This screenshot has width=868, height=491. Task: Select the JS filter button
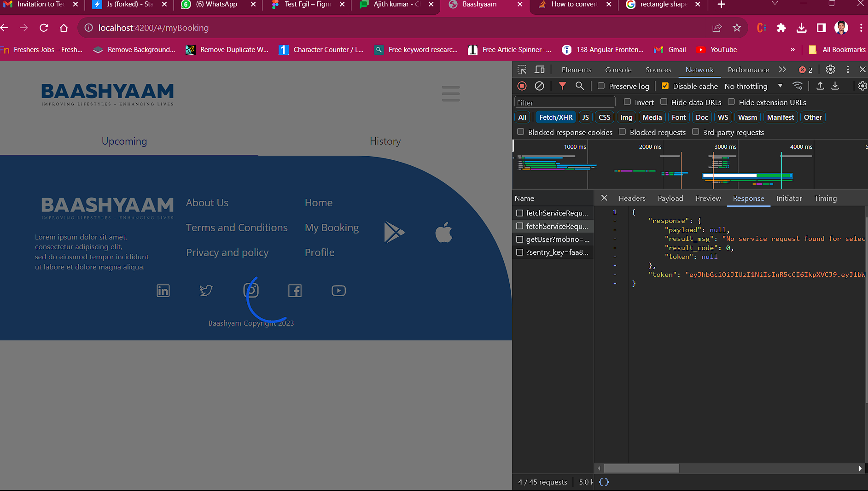click(x=585, y=117)
